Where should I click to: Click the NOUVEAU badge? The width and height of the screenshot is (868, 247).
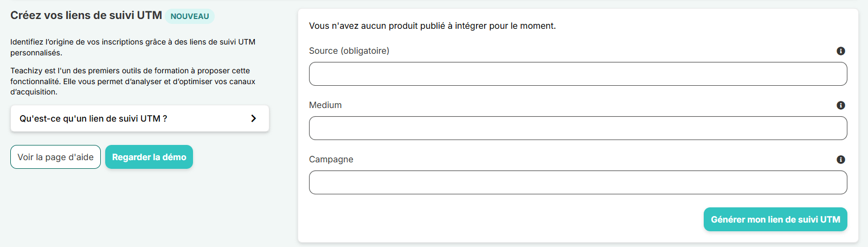click(x=190, y=16)
